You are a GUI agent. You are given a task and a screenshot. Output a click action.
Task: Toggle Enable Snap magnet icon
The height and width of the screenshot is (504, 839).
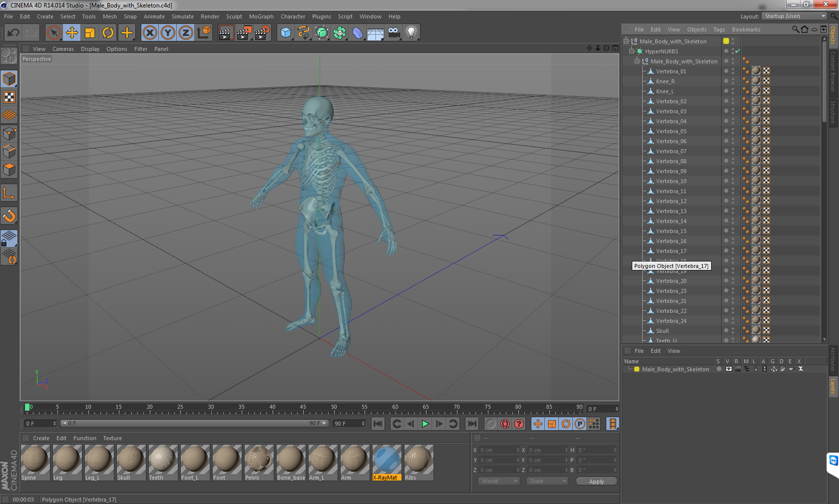pyautogui.click(x=9, y=216)
